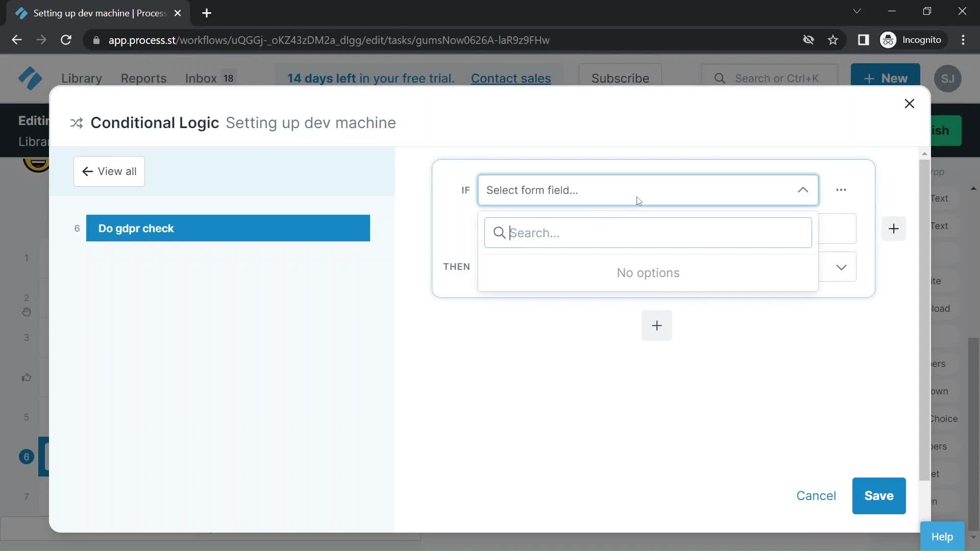Viewport: 980px width, 551px height.
Task: Click the bookmark/star icon in address bar
Action: tap(835, 40)
